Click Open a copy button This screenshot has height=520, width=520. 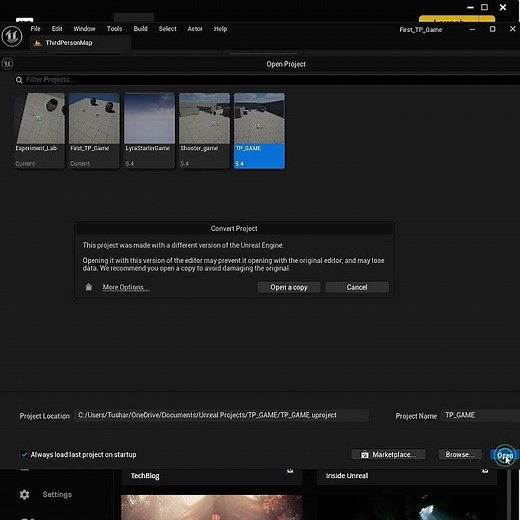289,287
